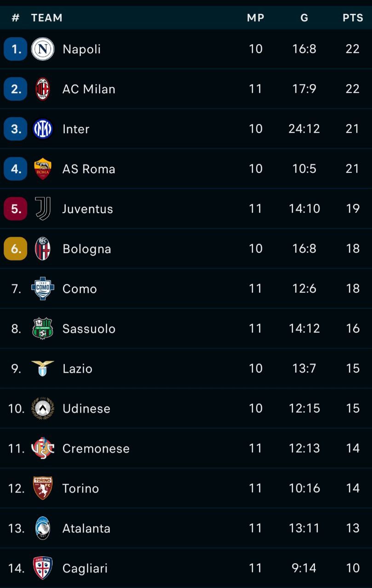Screen dimensions: 372x588
Task: Click the Juventus J logo
Action: click(43, 209)
